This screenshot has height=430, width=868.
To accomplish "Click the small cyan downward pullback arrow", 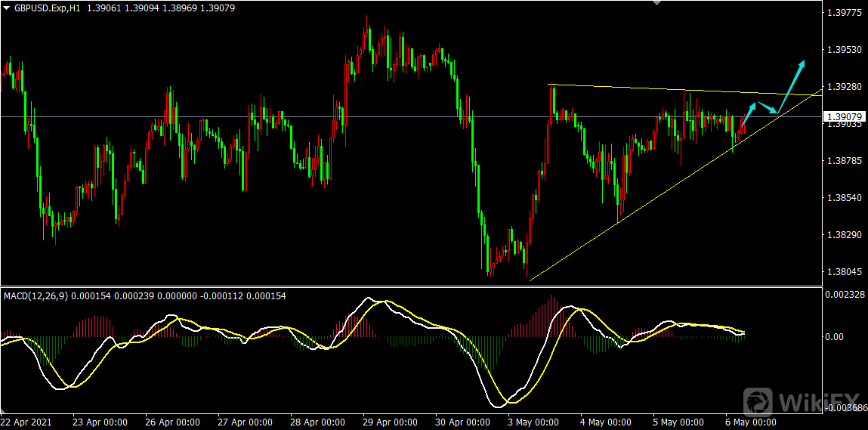I will [x=768, y=107].
